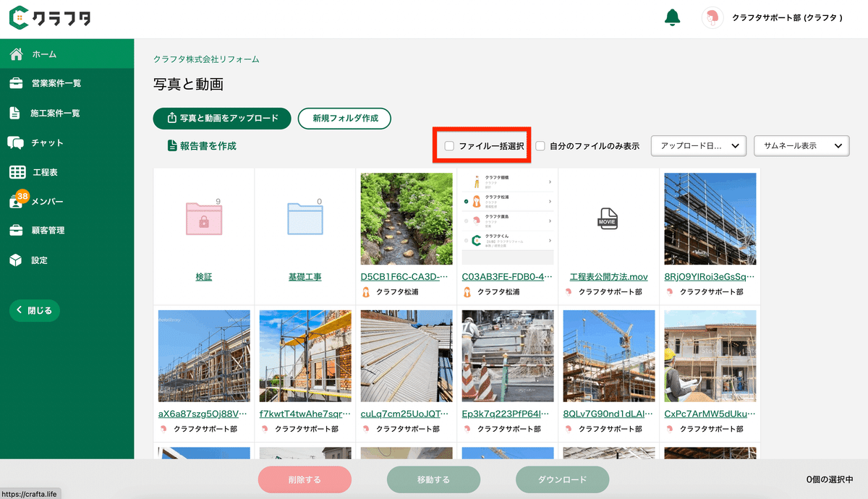This screenshot has height=499, width=868.
Task: Open file link cuLq7cm25UoJQT
Action: (x=407, y=414)
